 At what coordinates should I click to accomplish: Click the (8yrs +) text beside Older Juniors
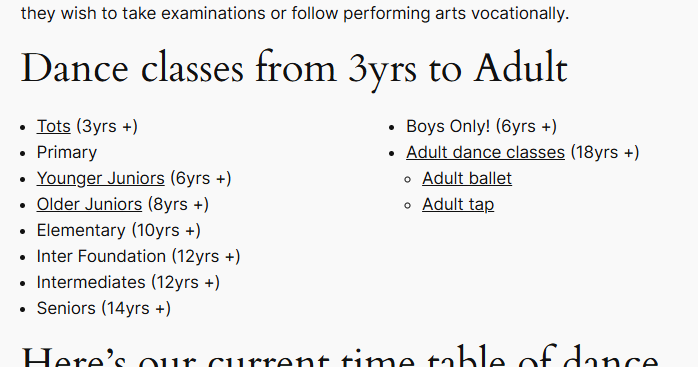(x=178, y=204)
